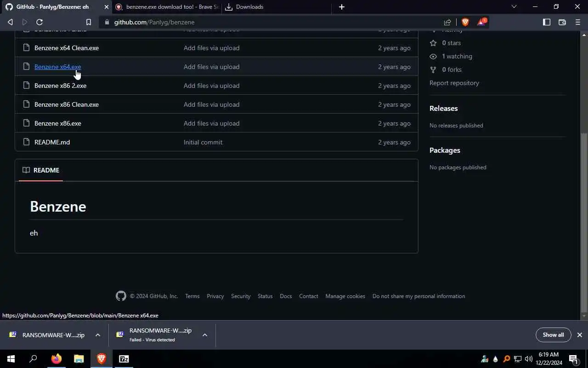Click Manage cookies in footer
Screen dimensions: 588x368
(x=345, y=296)
